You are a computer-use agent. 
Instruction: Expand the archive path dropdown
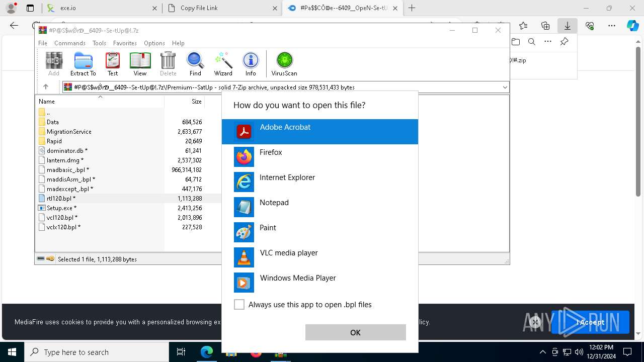[x=505, y=87]
